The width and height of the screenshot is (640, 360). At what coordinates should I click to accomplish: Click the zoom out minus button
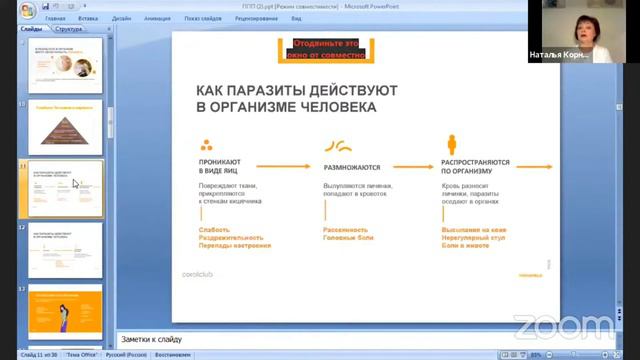(549, 355)
